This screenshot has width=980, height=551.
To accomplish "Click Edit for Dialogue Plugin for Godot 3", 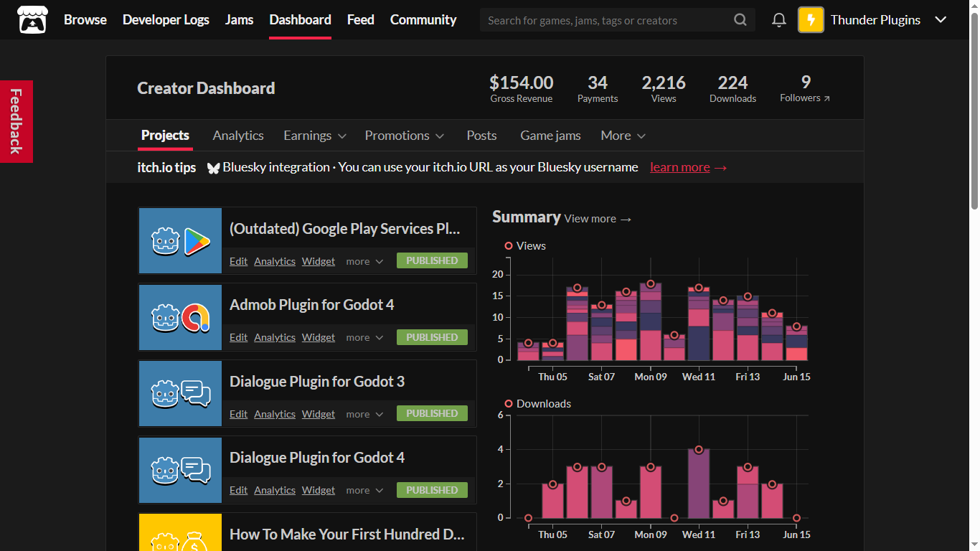I will [x=238, y=415].
